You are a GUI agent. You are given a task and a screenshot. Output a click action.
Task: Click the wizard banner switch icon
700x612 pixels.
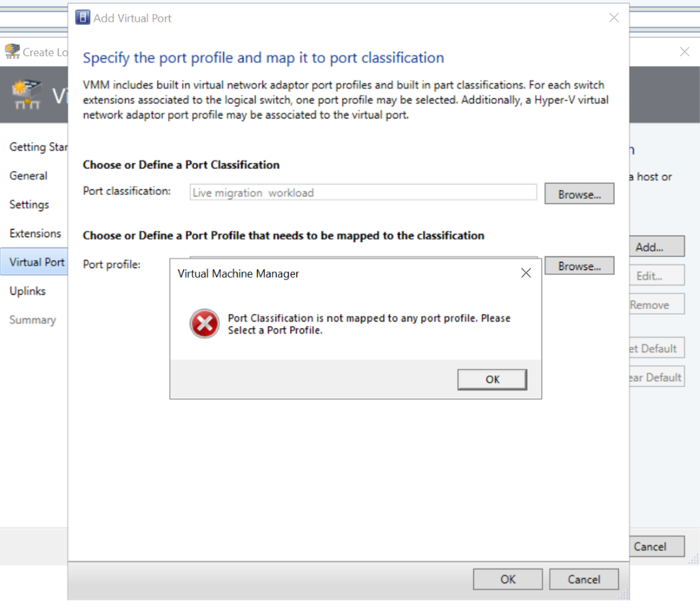27,94
